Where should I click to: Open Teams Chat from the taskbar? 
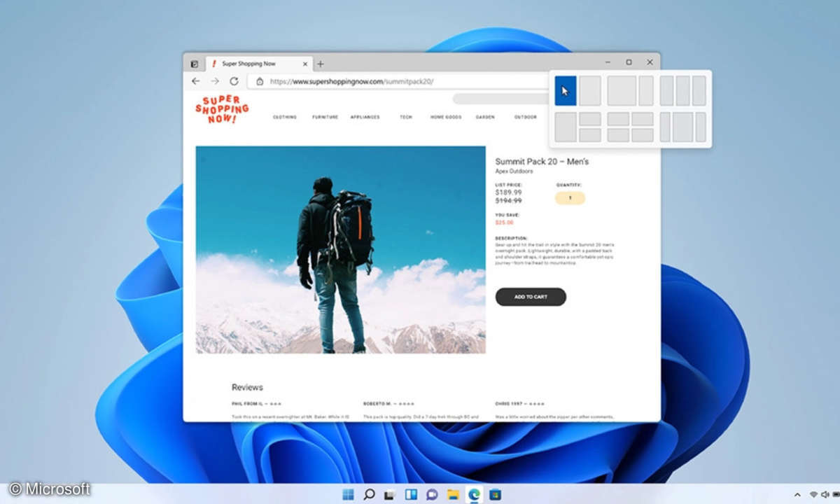tap(432, 494)
